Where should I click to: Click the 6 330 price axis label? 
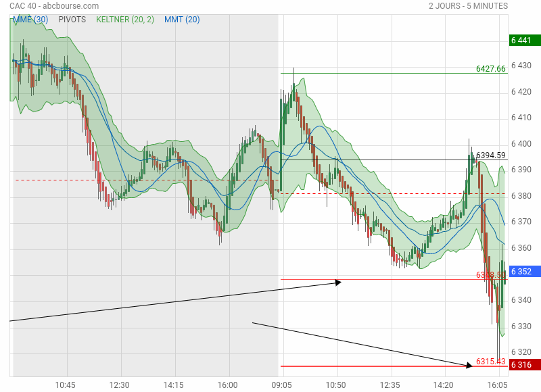coord(521,326)
